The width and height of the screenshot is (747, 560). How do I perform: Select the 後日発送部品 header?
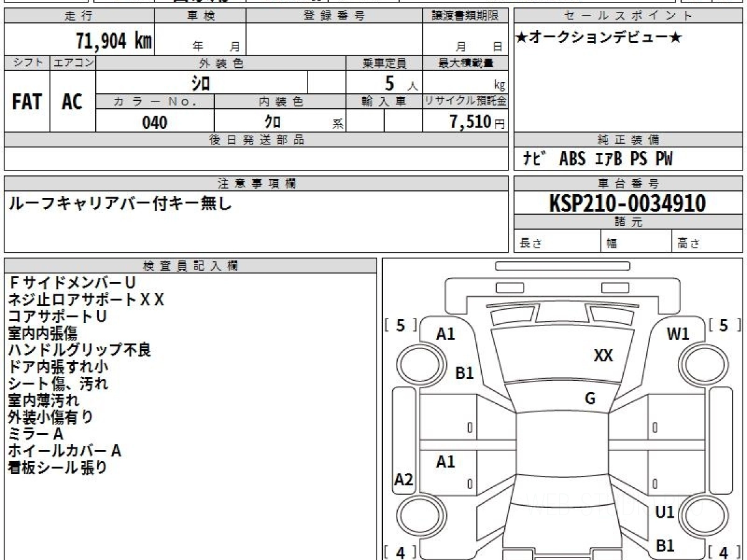pos(256,140)
